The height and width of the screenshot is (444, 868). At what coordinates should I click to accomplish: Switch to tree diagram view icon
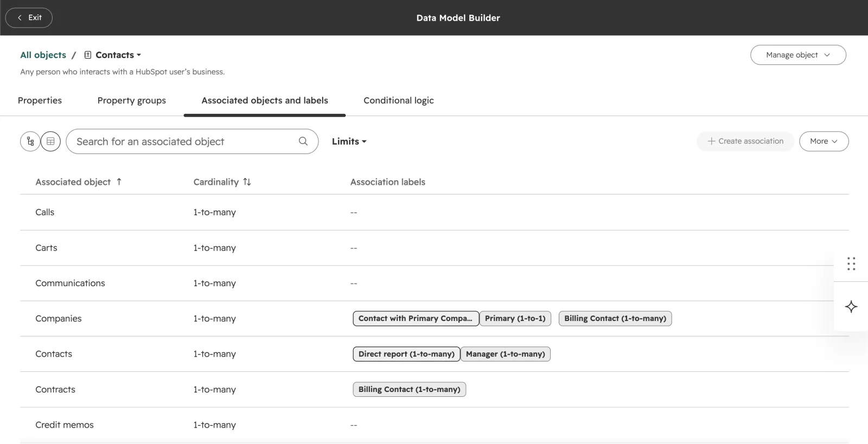click(30, 141)
